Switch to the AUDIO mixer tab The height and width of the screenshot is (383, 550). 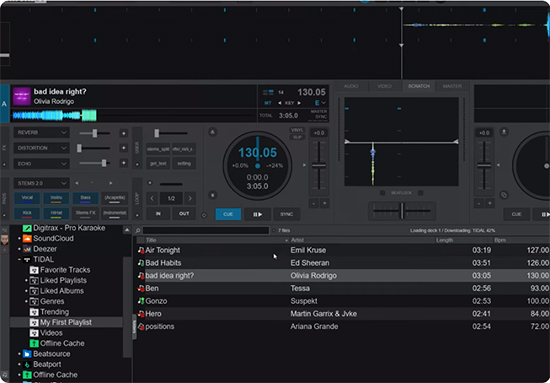click(351, 86)
